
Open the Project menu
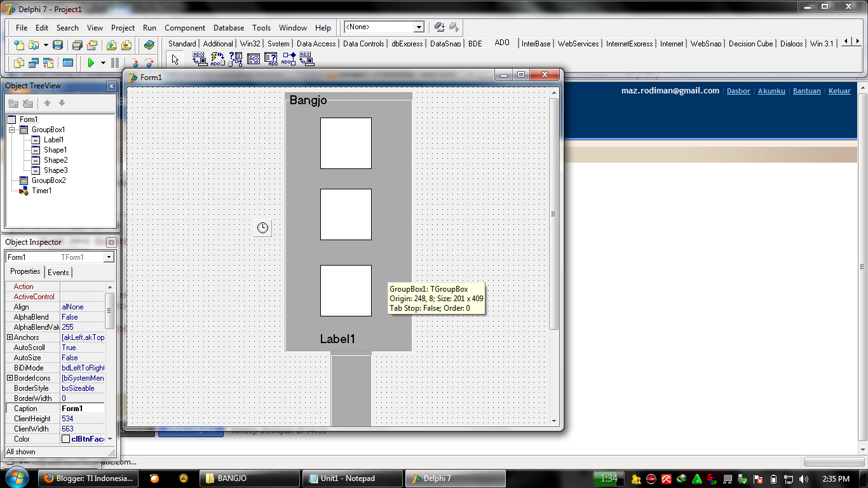pos(123,28)
